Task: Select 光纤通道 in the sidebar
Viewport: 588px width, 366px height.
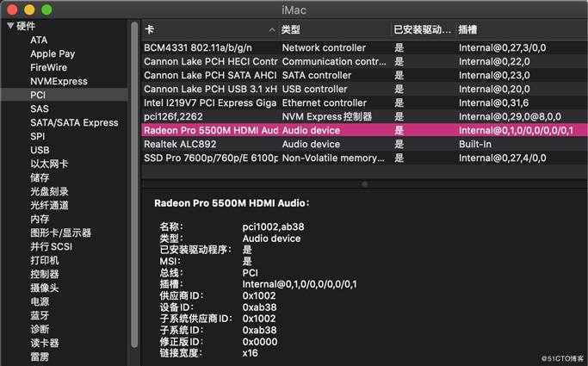Action: pyautogui.click(x=49, y=205)
